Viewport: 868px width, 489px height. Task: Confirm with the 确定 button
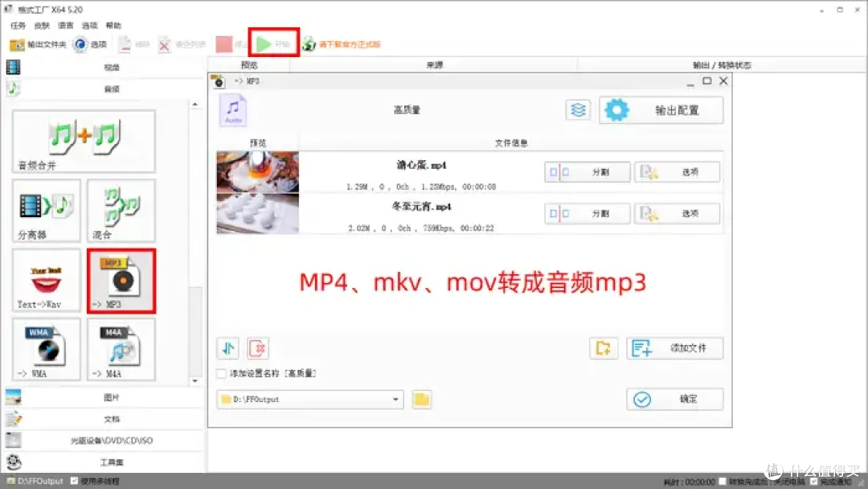[x=675, y=399]
